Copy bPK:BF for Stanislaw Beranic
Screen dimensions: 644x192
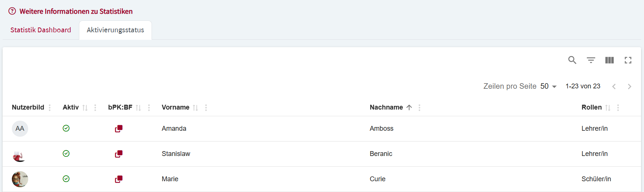tap(119, 154)
